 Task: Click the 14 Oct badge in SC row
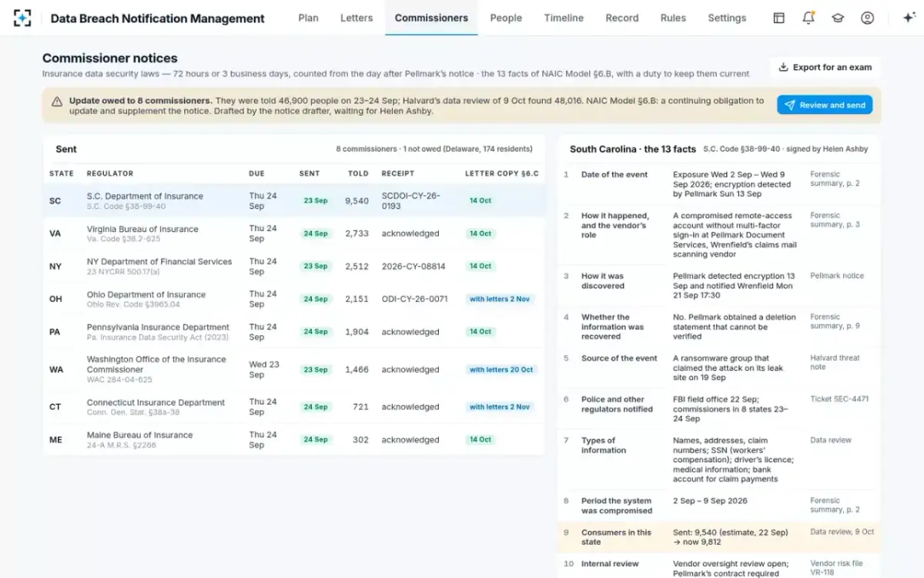point(480,200)
